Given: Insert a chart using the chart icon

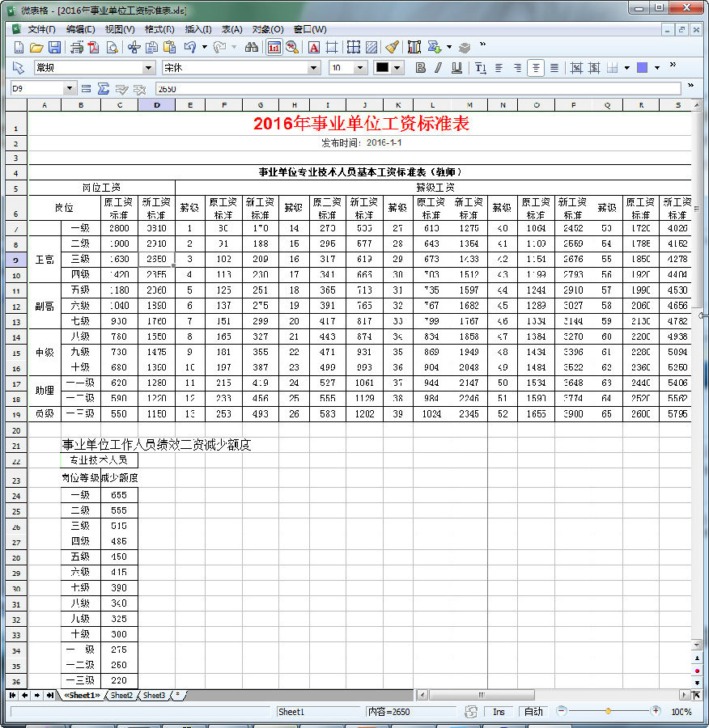Looking at the screenshot, I should tap(414, 47).
